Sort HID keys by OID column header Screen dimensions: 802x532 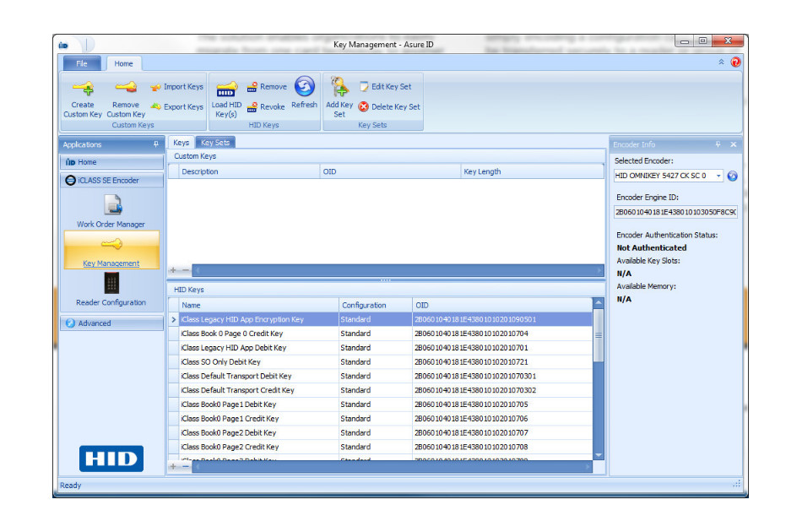click(x=502, y=306)
